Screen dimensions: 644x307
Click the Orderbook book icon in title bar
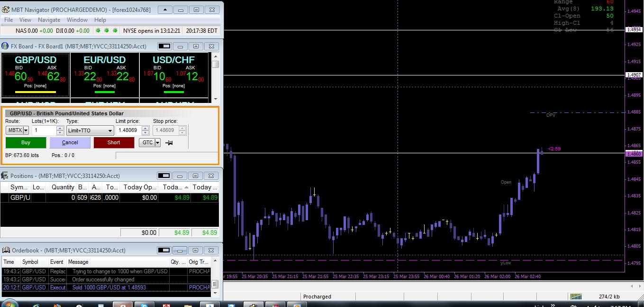tap(5, 250)
